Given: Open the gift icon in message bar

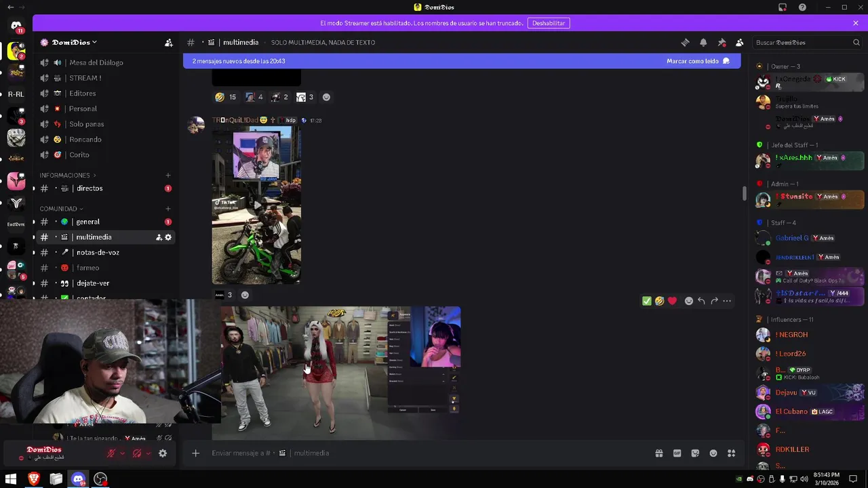Looking at the screenshot, I should 658,453.
